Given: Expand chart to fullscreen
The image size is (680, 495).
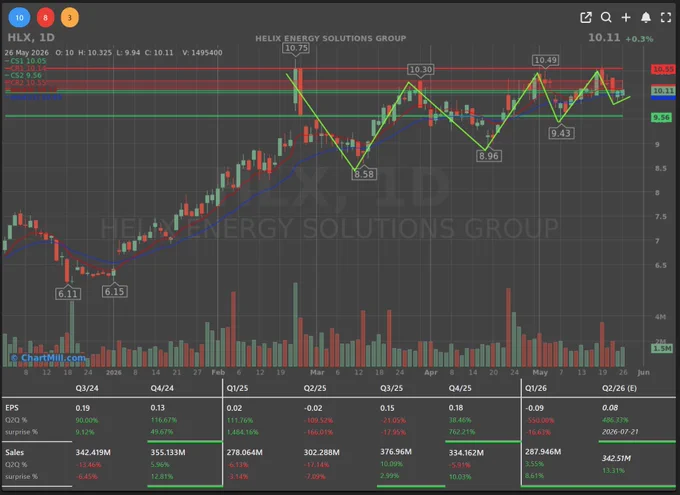Looking at the screenshot, I should [666, 17].
